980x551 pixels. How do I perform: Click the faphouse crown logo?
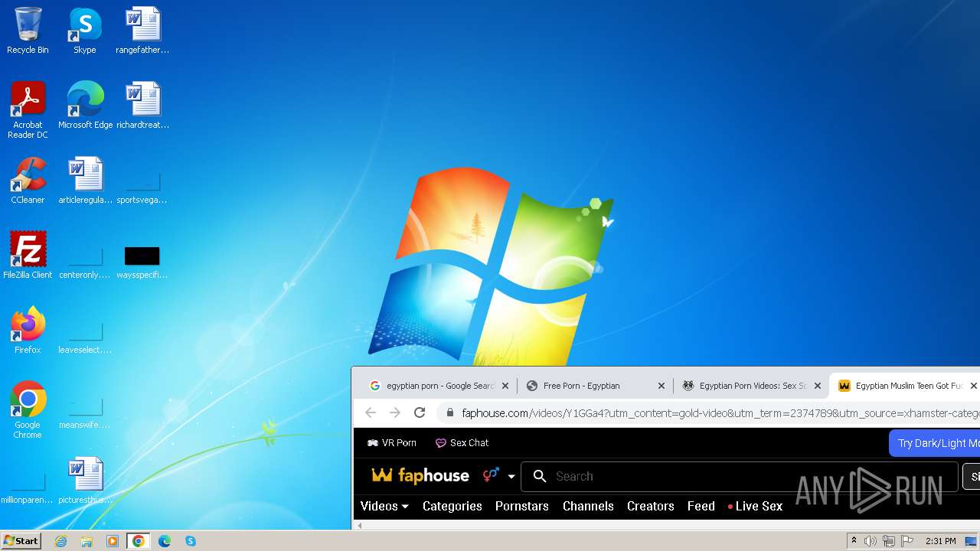pyautogui.click(x=420, y=476)
